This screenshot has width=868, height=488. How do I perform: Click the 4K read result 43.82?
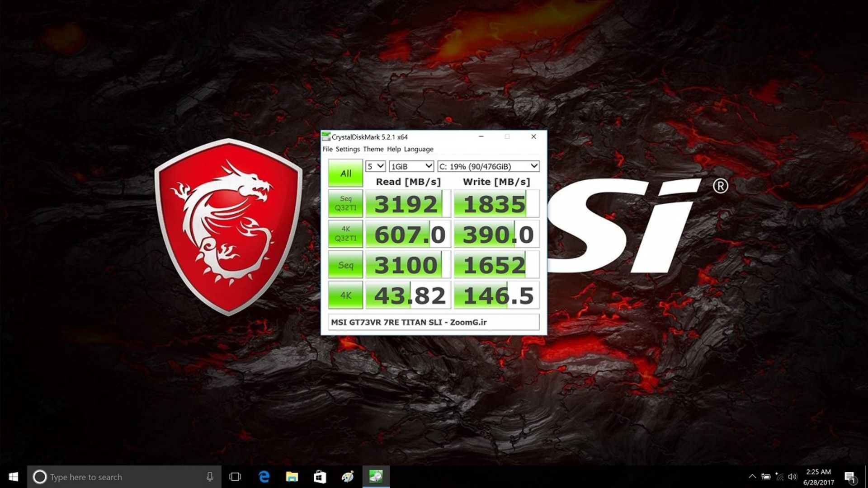coord(408,296)
